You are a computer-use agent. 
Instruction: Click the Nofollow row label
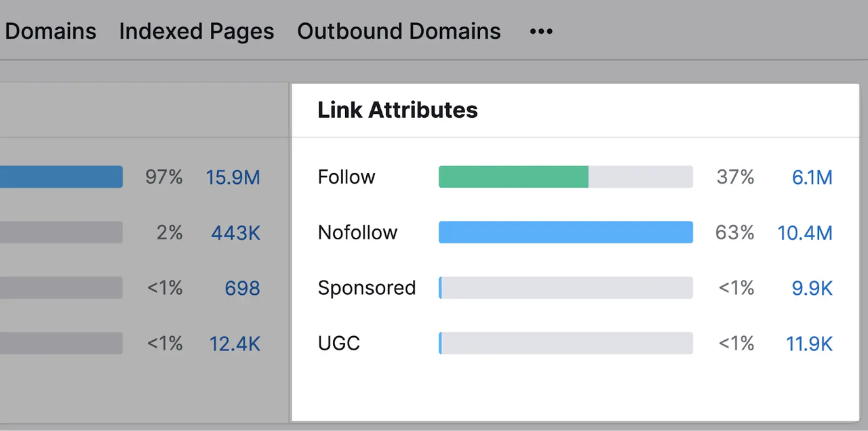point(357,233)
